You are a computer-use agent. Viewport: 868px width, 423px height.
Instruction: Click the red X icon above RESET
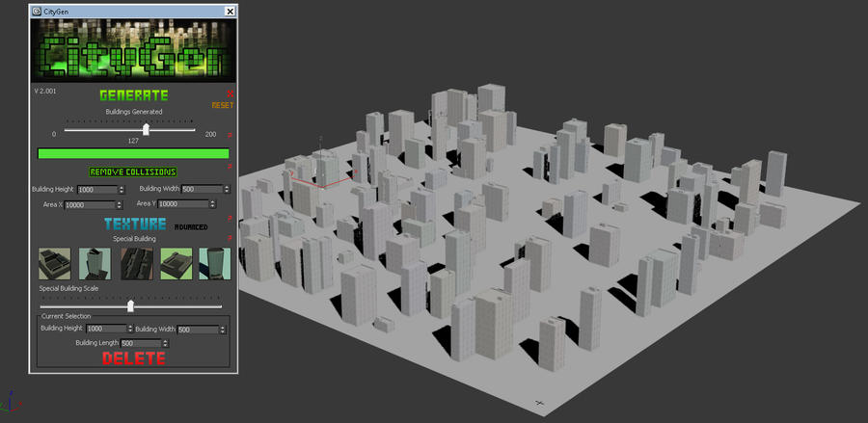pyautogui.click(x=230, y=93)
